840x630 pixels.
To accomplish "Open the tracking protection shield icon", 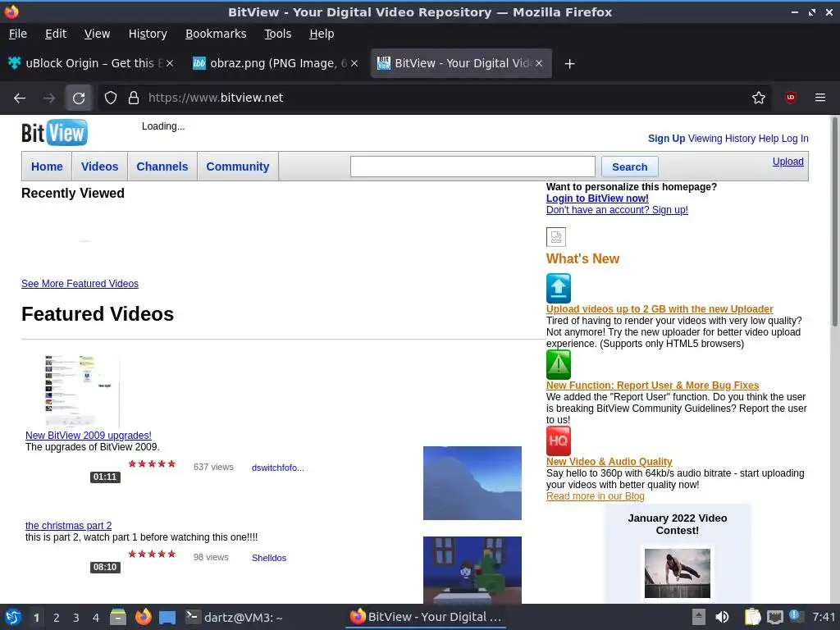I will pos(111,98).
